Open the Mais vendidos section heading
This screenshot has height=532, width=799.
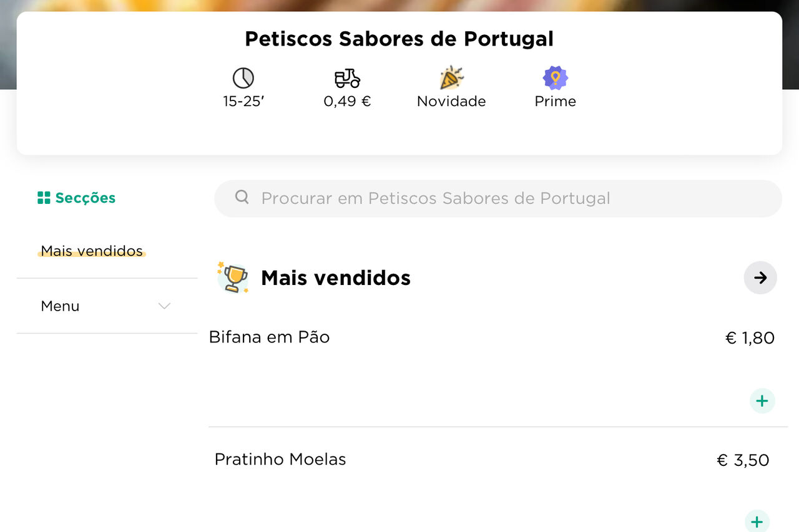pyautogui.click(x=335, y=278)
